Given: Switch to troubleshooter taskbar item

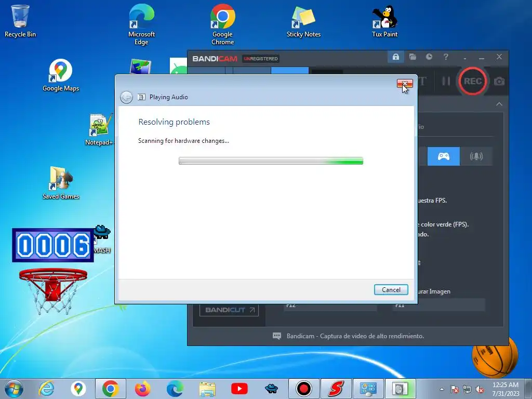Looking at the screenshot, I should (x=401, y=389).
